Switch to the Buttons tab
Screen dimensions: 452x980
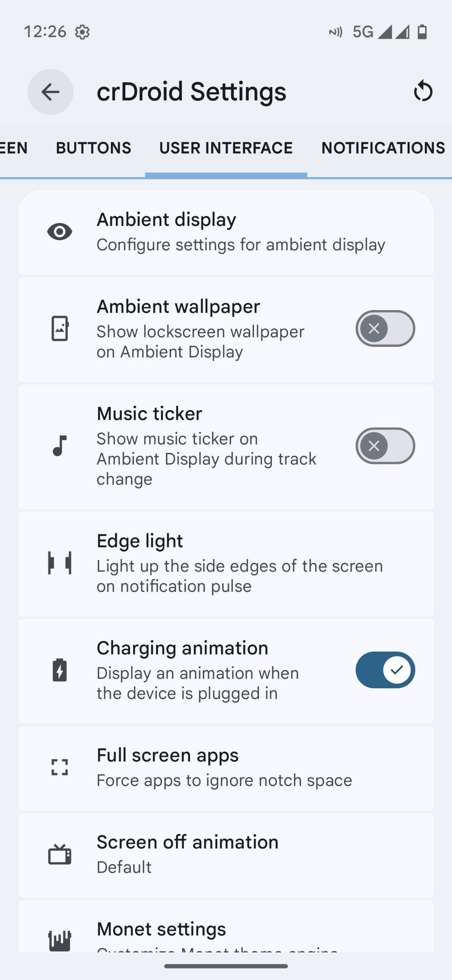(x=94, y=148)
